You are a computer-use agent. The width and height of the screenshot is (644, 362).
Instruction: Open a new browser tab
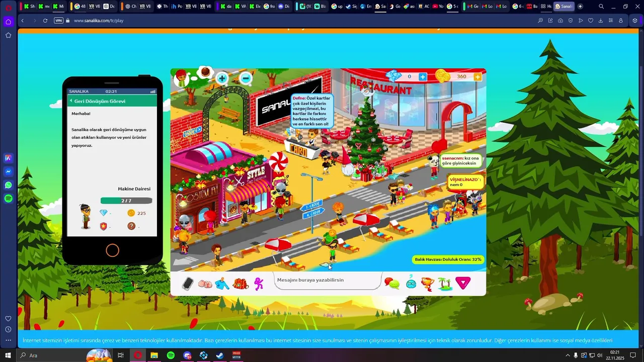point(580,7)
